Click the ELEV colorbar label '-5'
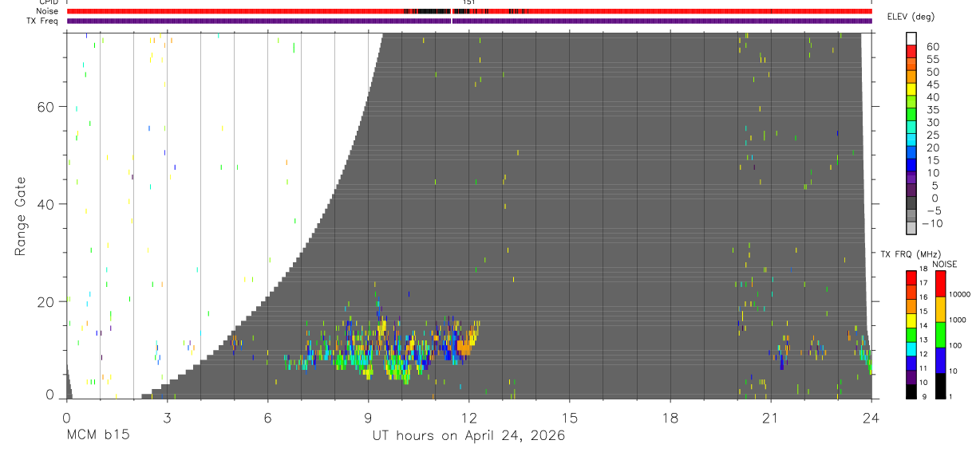The image size is (980, 452). 934,210
